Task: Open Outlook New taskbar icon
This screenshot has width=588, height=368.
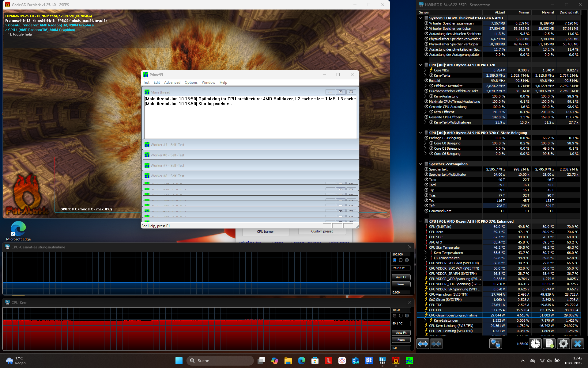Action: coord(356,361)
